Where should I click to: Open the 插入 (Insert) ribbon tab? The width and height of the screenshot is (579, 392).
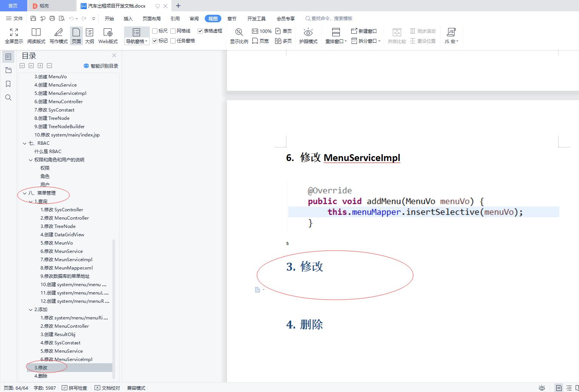pyautogui.click(x=128, y=19)
